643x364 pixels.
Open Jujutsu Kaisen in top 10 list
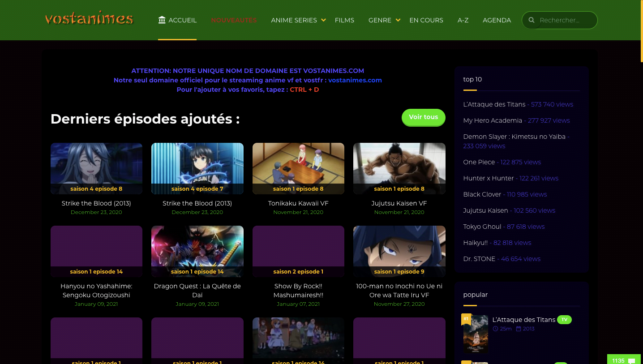[486, 210]
